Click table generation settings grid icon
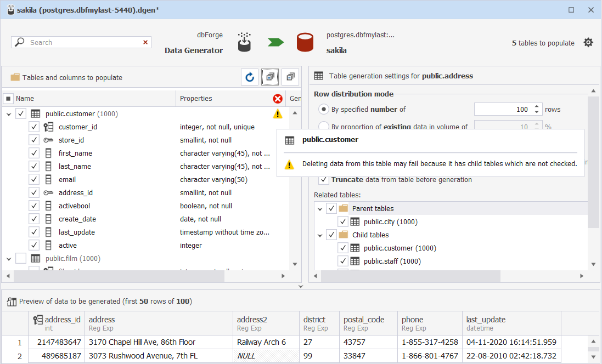Image resolution: width=602 pixels, height=364 pixels. (x=319, y=76)
